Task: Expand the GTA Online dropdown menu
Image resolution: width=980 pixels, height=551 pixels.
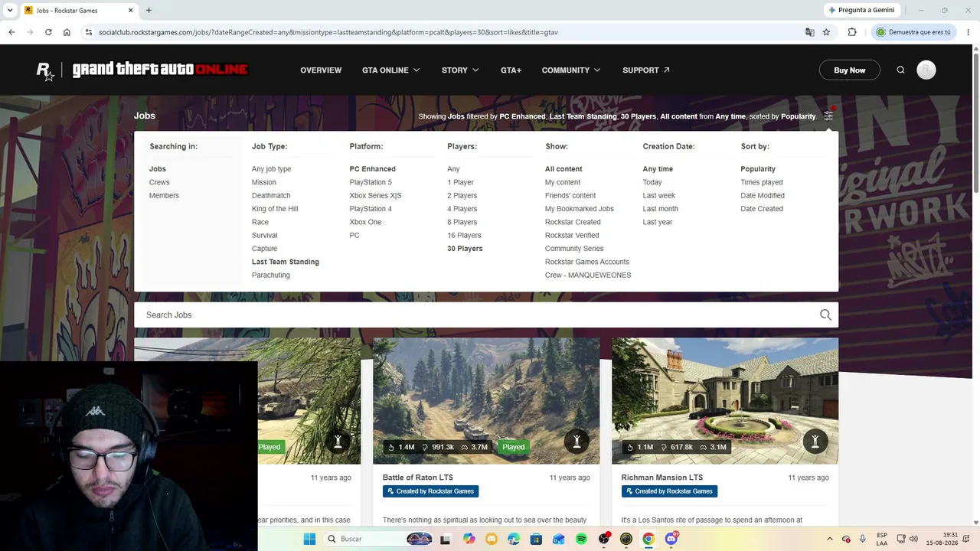Action: click(x=390, y=70)
